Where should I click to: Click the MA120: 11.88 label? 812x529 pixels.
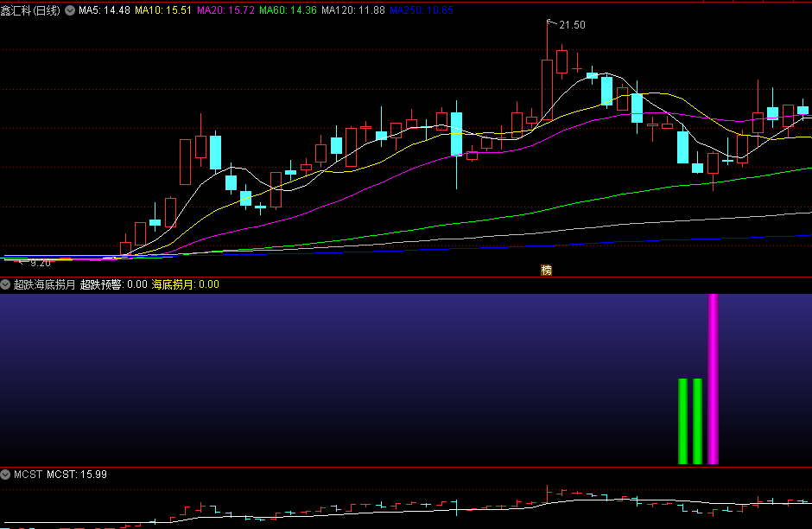353,10
